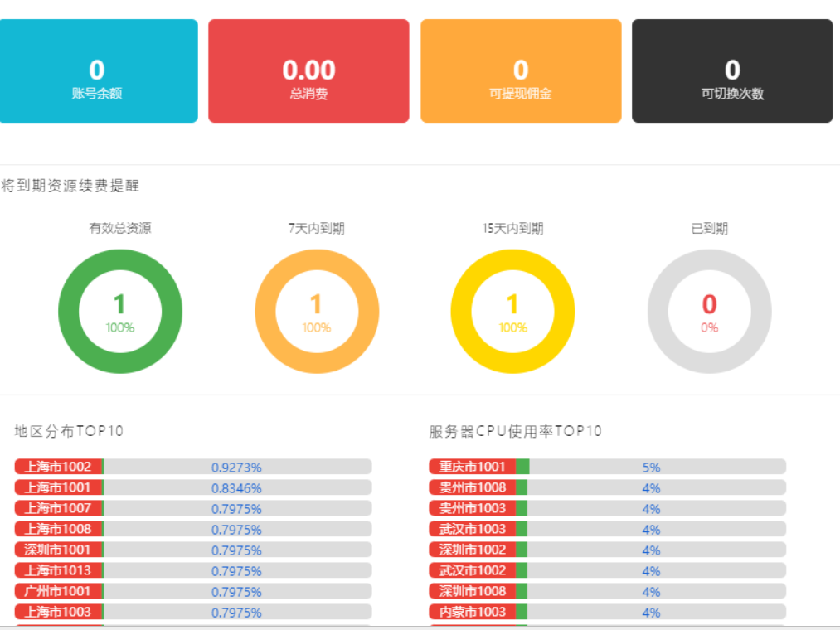Click the 上海市1002 region label

tap(58, 467)
